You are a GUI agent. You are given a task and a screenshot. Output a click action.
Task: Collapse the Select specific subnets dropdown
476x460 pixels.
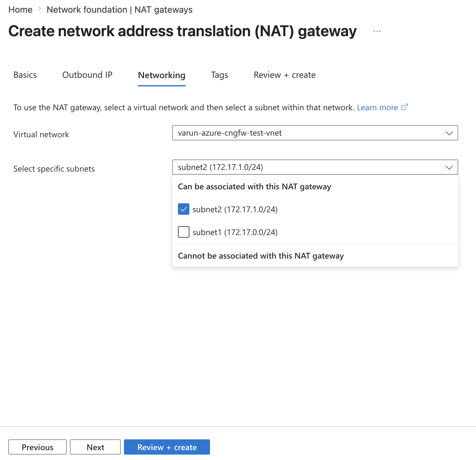(x=315, y=167)
